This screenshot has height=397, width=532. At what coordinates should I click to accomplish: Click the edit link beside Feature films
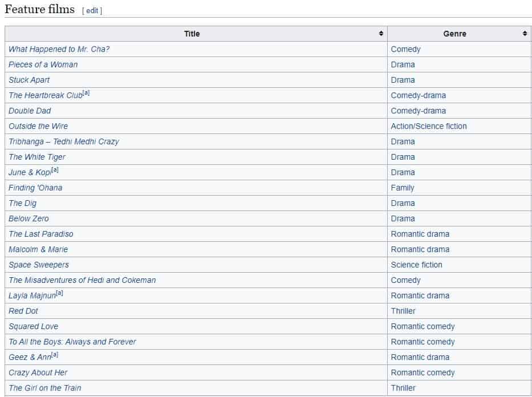pos(92,10)
